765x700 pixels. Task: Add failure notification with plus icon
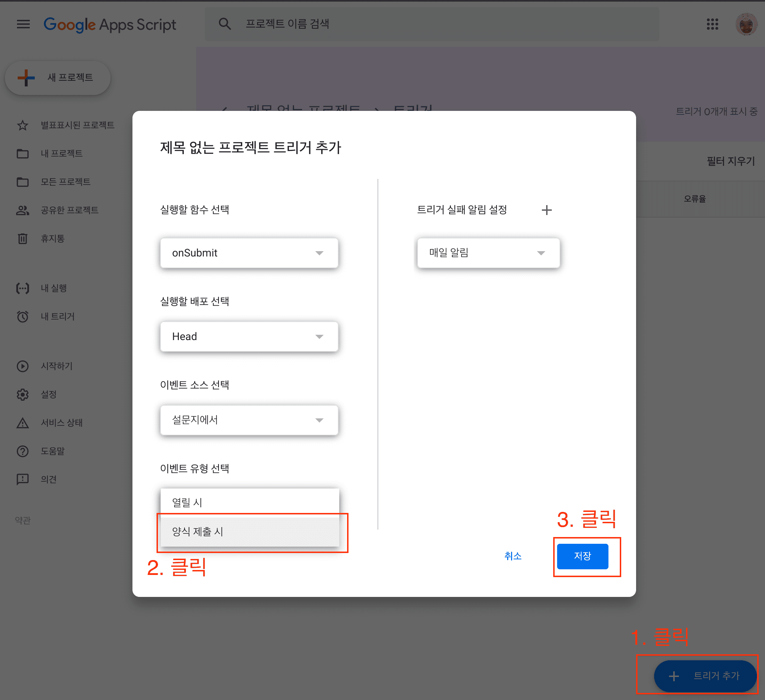546,210
